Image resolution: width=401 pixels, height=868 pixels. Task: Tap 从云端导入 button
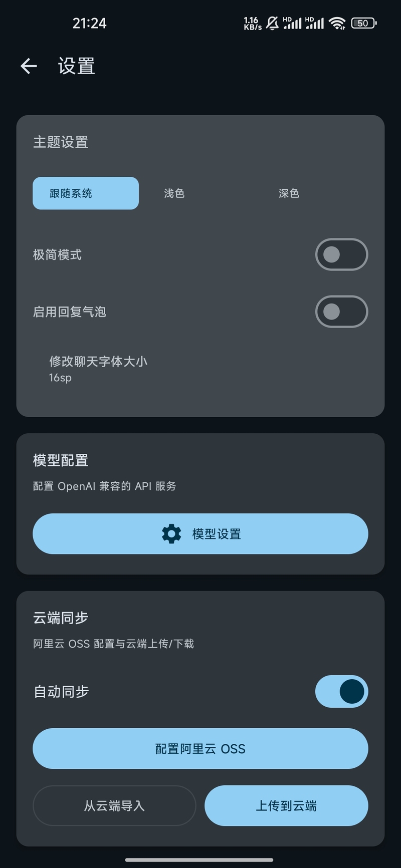(x=114, y=806)
